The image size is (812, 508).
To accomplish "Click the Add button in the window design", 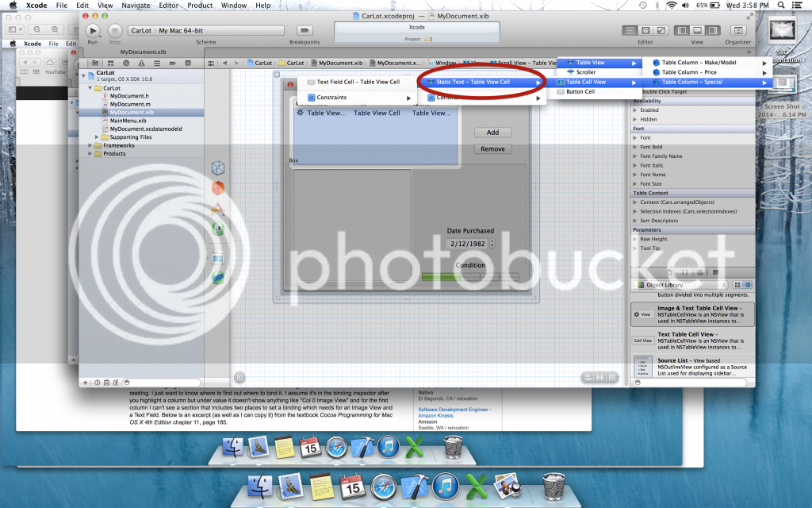I will (x=493, y=133).
